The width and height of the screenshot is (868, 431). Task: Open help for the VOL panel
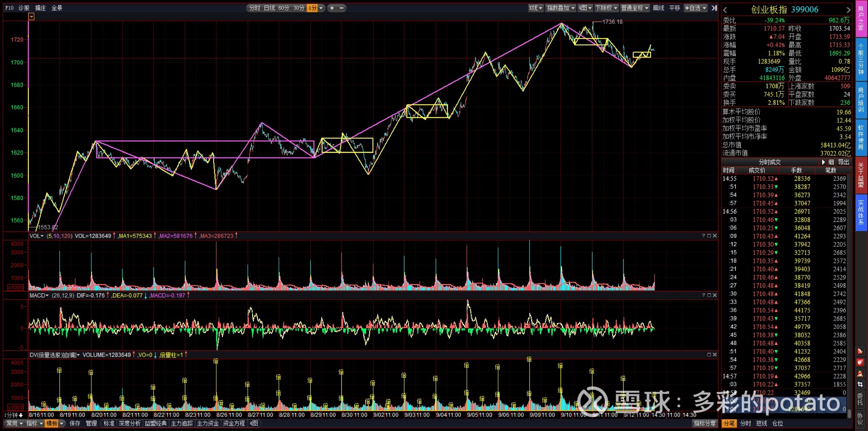pos(704,236)
